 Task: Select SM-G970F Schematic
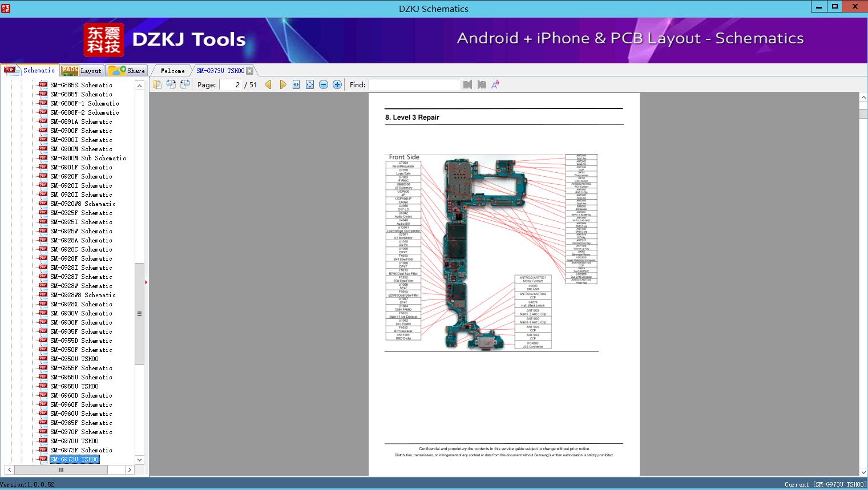81,432
